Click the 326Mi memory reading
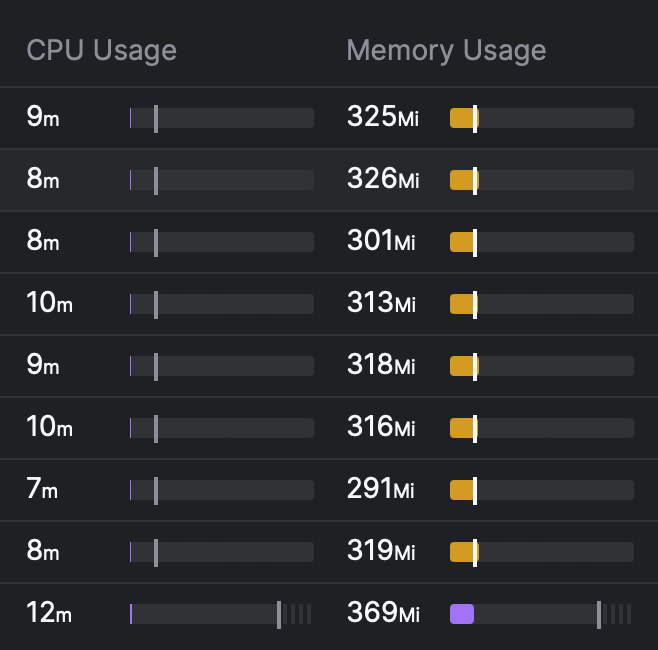The image size is (658, 650). (x=383, y=180)
